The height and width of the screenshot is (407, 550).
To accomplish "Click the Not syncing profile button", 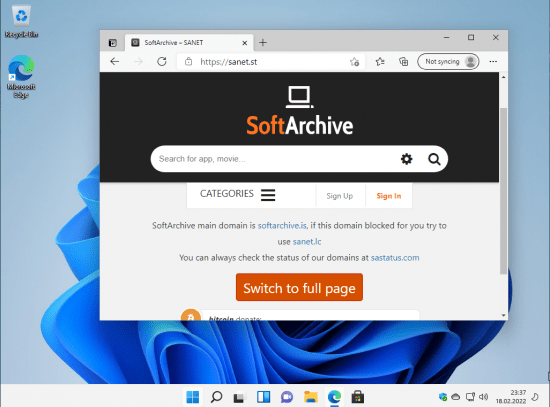I will pos(448,62).
